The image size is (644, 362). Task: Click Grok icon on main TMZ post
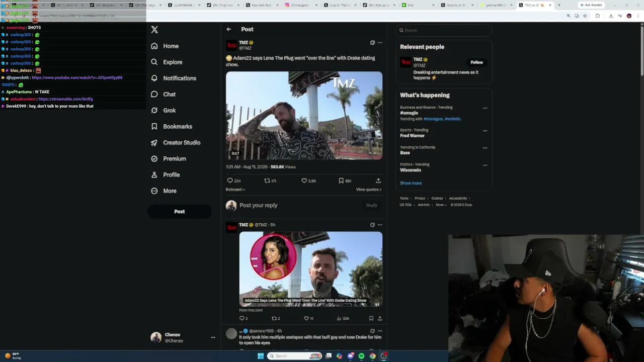click(372, 43)
